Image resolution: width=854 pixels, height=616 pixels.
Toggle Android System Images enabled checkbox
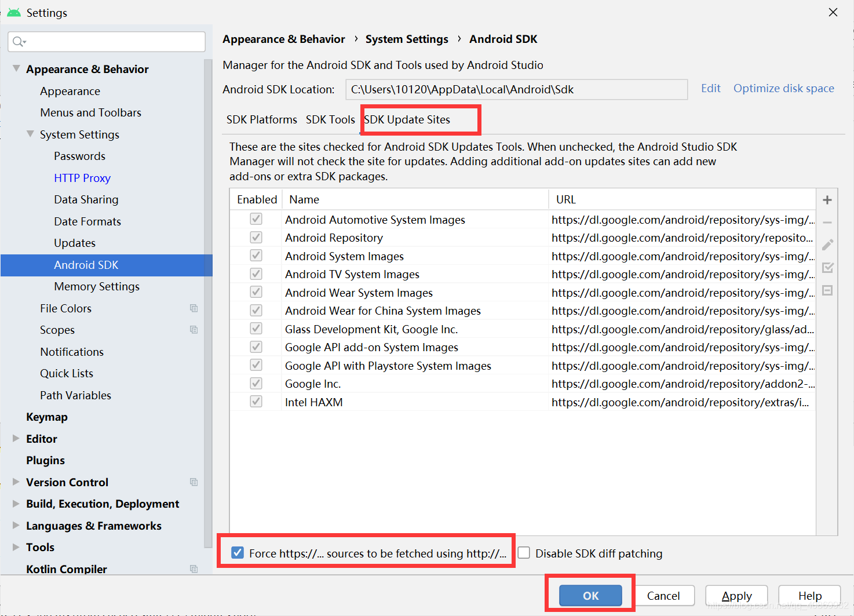click(x=256, y=256)
